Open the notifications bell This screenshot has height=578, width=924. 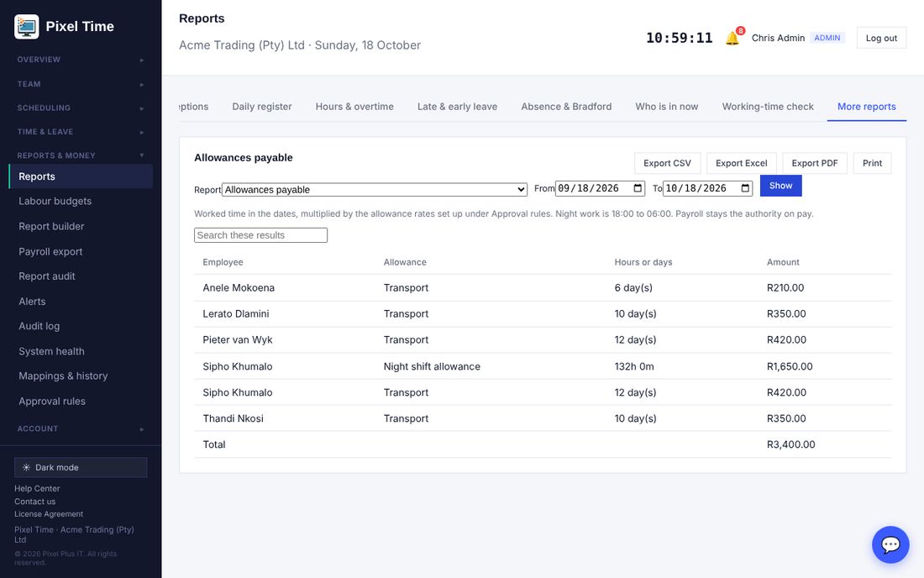(732, 39)
